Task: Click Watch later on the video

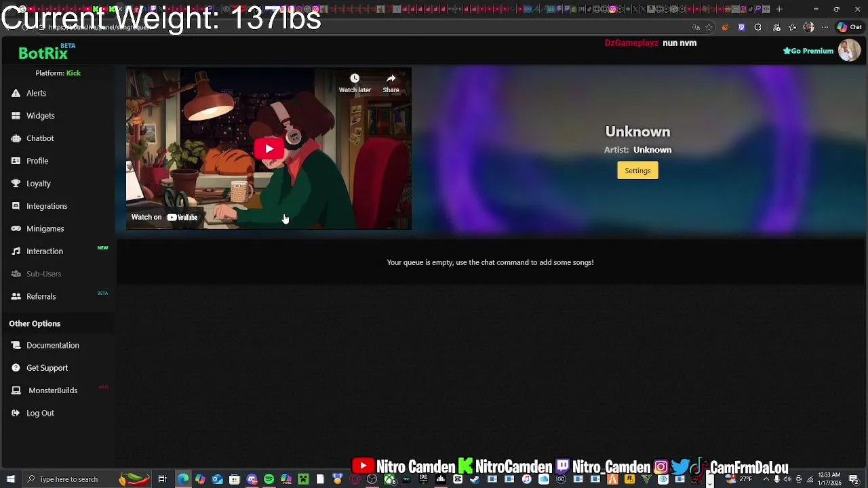Action: point(355,83)
